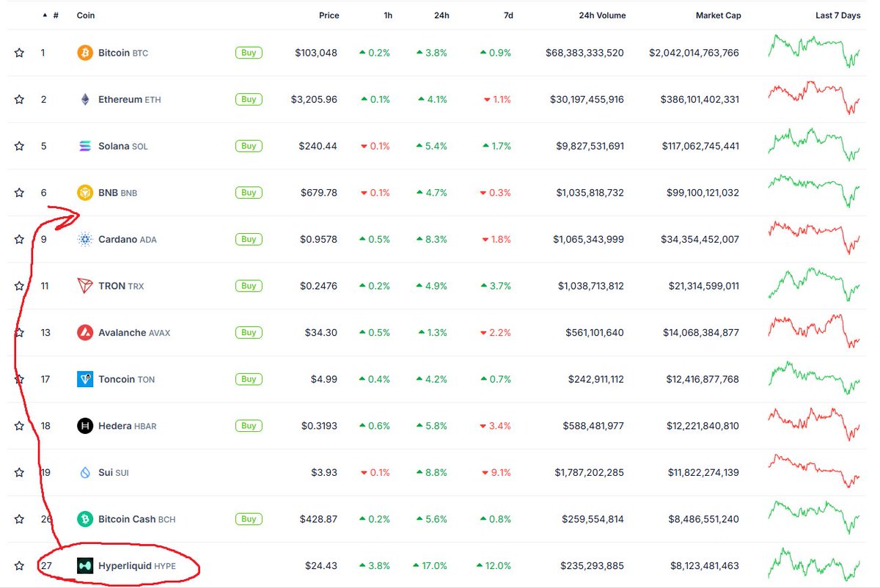Click Buy button for Avalanche
Image resolution: width=880 pixels, height=588 pixels.
[249, 332]
